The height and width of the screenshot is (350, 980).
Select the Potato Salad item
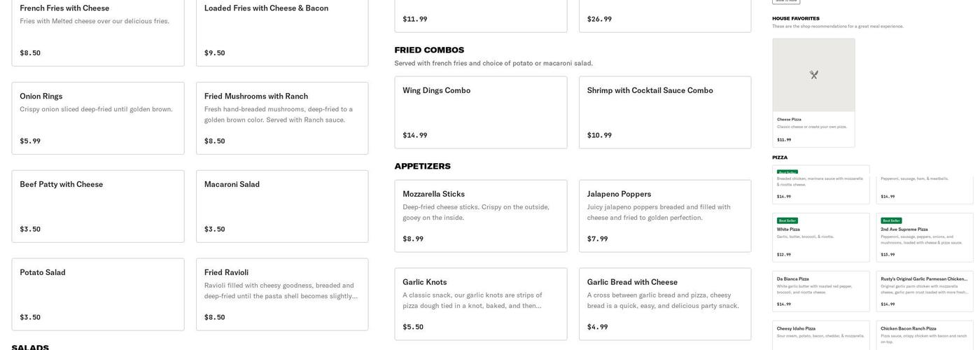98,294
